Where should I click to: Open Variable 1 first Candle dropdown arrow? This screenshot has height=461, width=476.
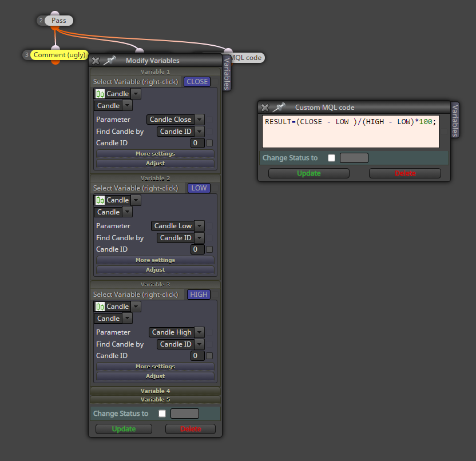tap(136, 94)
